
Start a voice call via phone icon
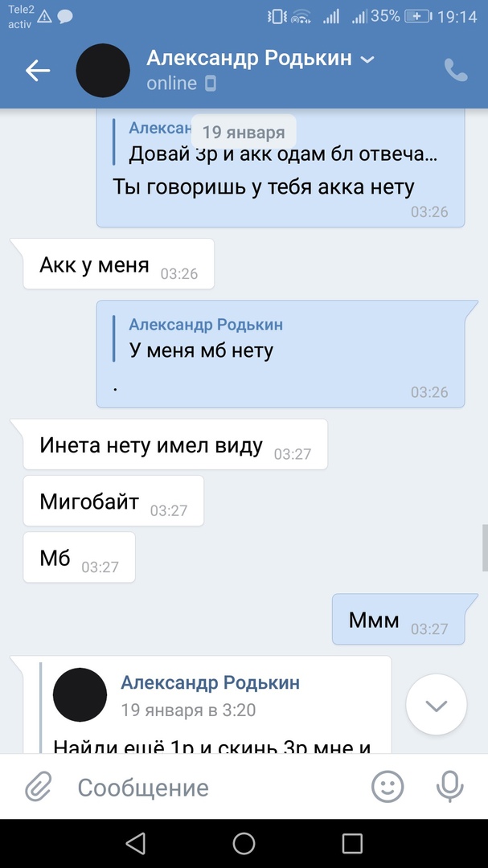[456, 70]
